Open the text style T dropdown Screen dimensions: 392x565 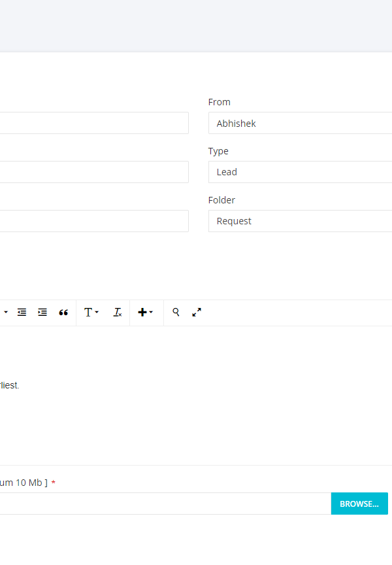click(x=91, y=313)
